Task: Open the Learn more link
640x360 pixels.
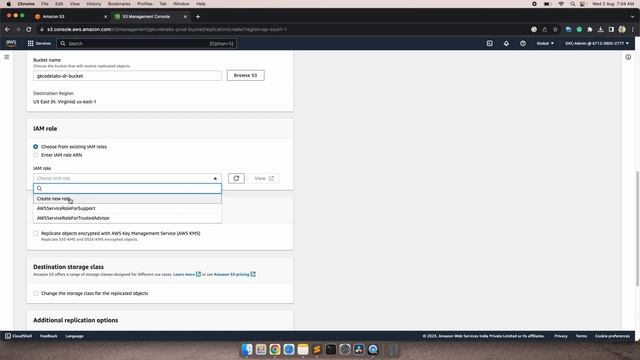Action: [x=187, y=274]
